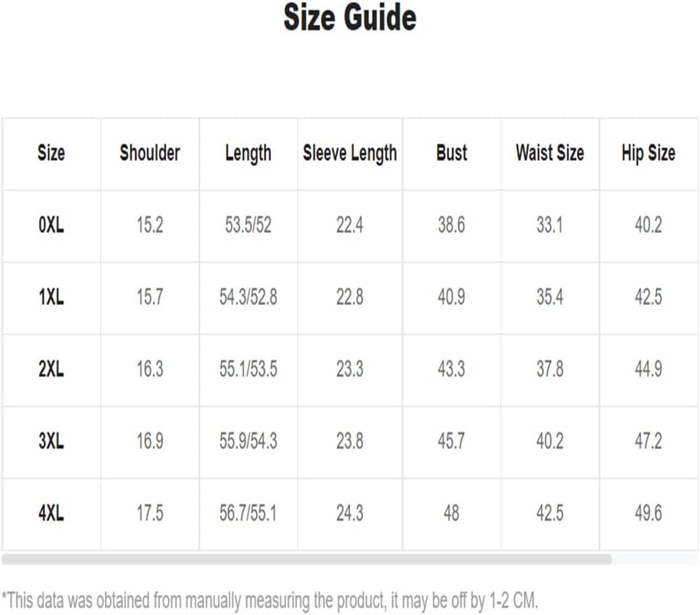
Task: Click the 4XL bust value 48
Action: coord(451,514)
